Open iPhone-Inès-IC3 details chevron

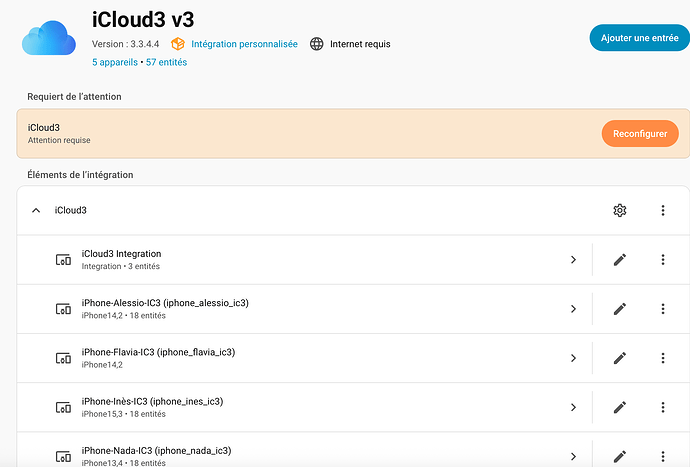[x=573, y=408]
